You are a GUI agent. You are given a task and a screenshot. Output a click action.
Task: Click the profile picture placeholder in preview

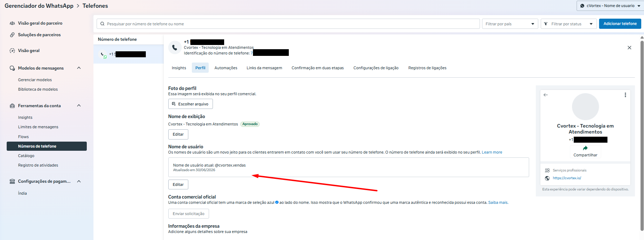pos(585,107)
